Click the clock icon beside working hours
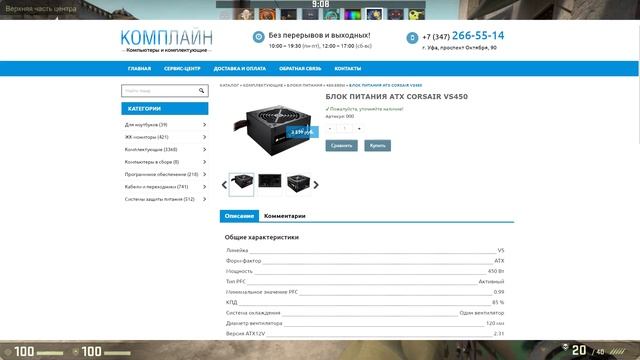This screenshot has width=640, height=360. pyautogui.click(x=258, y=37)
